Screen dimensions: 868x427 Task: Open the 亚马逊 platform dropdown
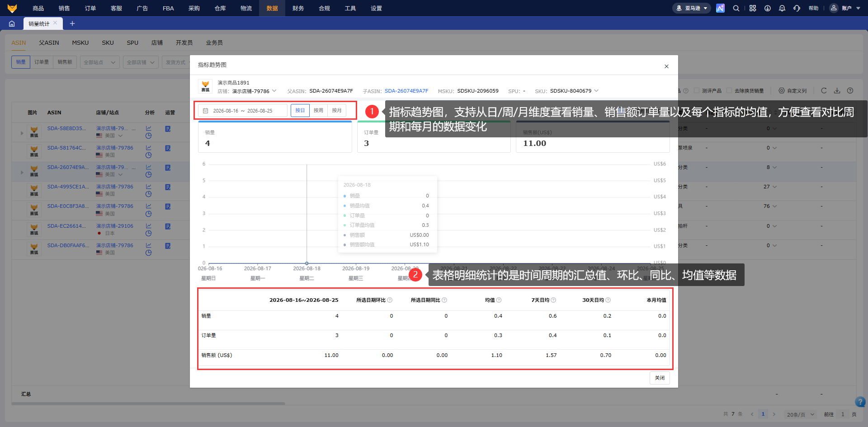pyautogui.click(x=692, y=8)
